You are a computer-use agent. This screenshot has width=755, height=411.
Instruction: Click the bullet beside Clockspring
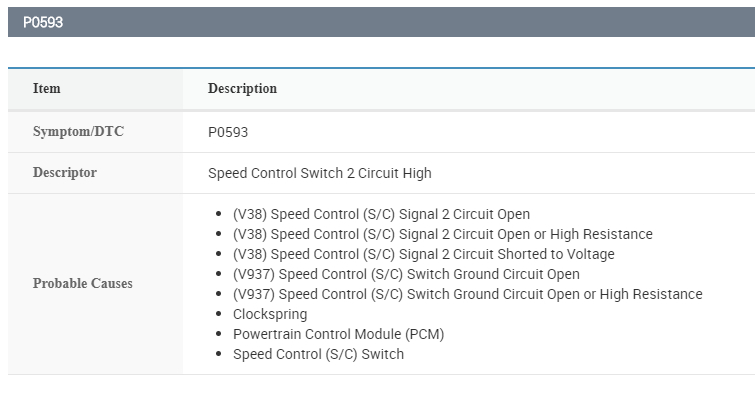tap(219, 314)
